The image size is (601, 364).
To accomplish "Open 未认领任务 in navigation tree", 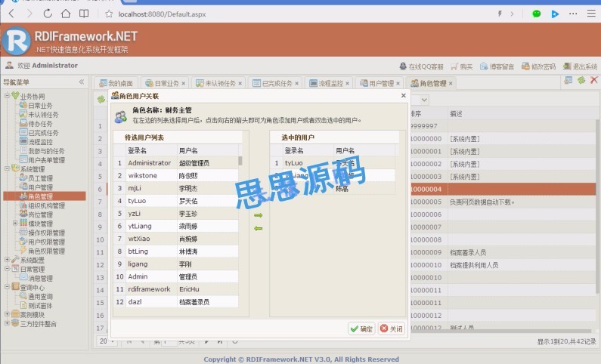I will coord(43,115).
